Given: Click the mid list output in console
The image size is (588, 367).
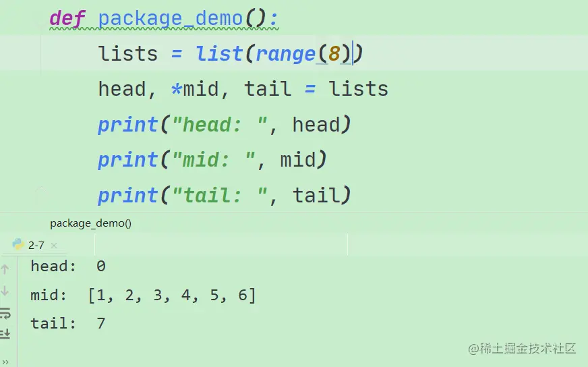Looking at the screenshot, I should click(x=172, y=295).
